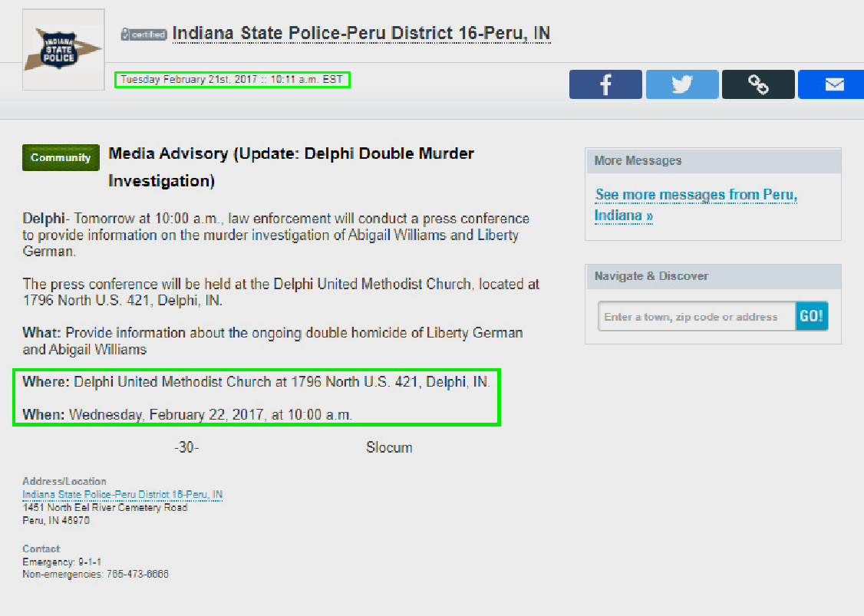
Task: Click the Media Advisory headline
Action: point(292,153)
